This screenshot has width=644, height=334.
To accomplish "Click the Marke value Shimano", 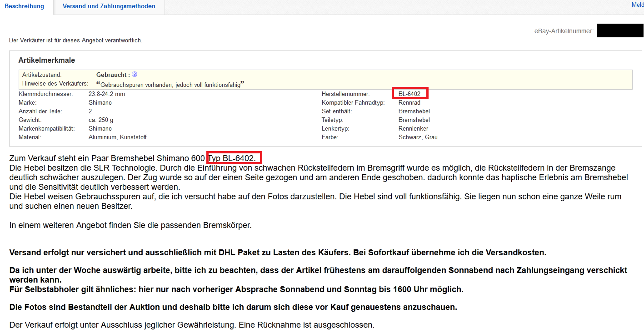I will point(100,103).
